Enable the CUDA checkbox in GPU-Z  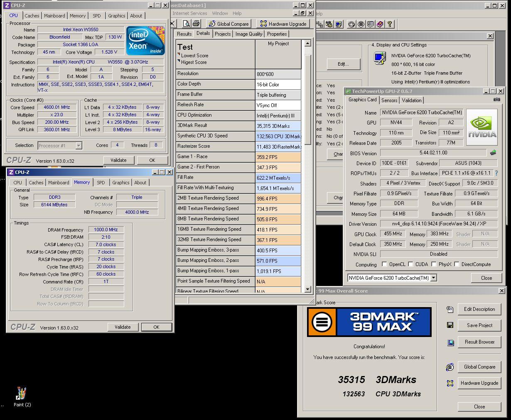(410, 264)
